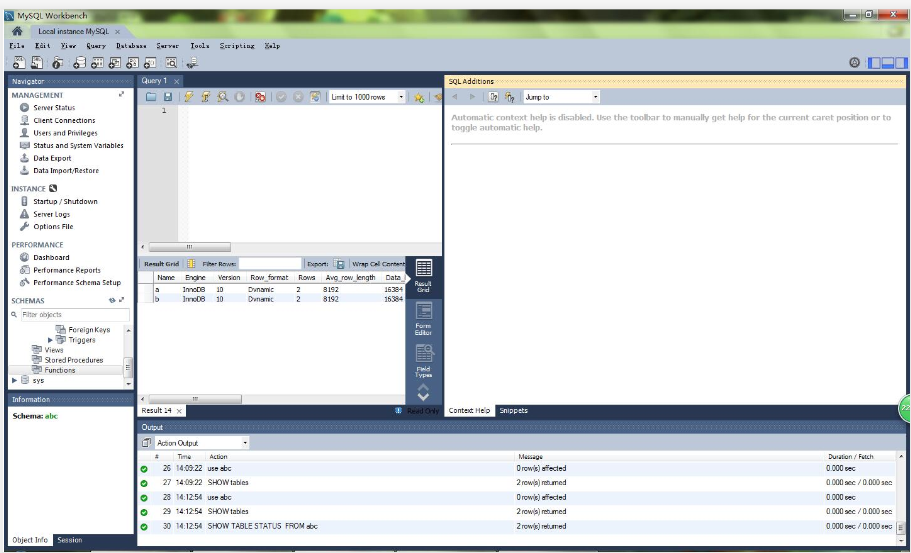Switch to the Session tab
Viewport: 911px width, 553px height.
point(70,540)
